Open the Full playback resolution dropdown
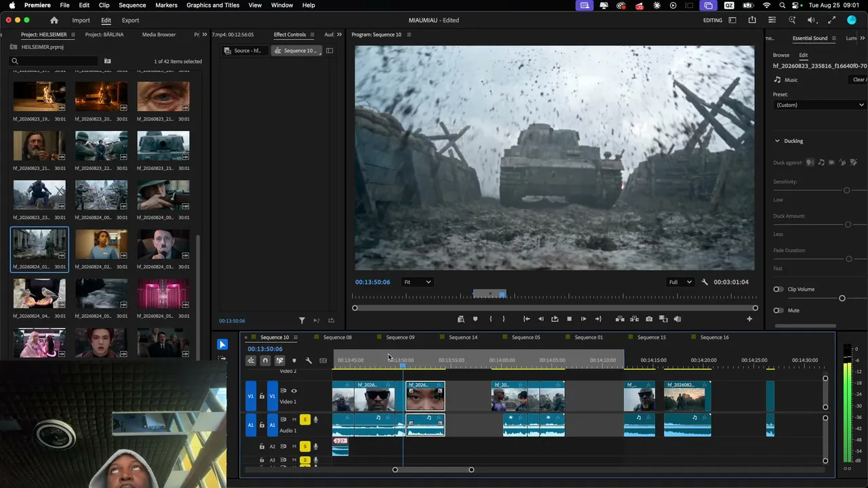868x488 pixels. pyautogui.click(x=680, y=282)
